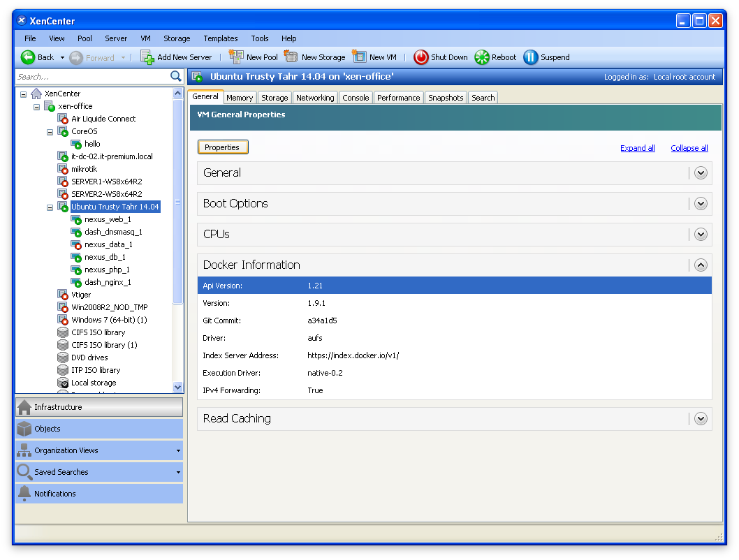Click the search magnifier icon
Screen dimensions: 739x560
(176, 76)
